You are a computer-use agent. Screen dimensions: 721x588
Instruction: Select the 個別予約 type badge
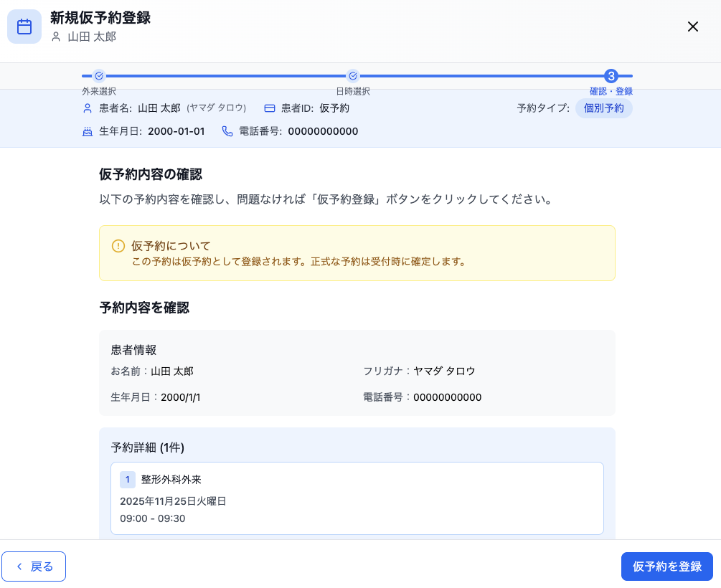coord(603,108)
